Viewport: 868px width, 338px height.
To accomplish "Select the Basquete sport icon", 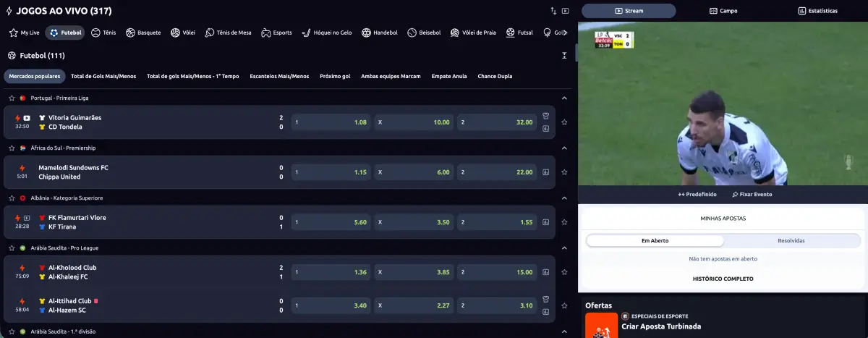I will pyautogui.click(x=130, y=33).
